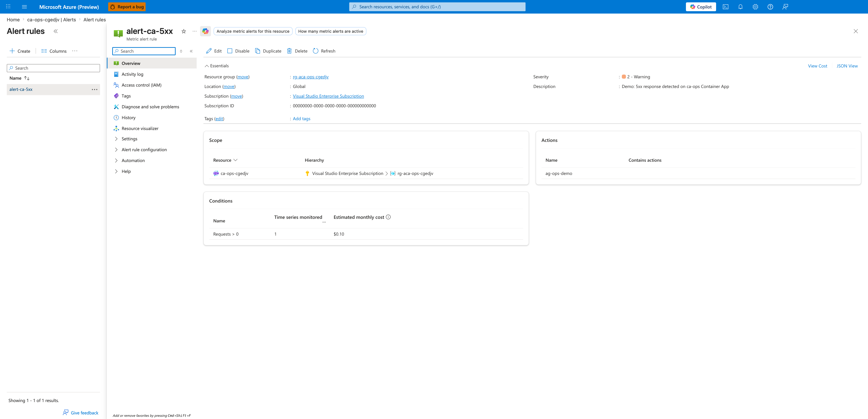Click Add tags link
This screenshot has height=419, width=868.
pyautogui.click(x=302, y=118)
